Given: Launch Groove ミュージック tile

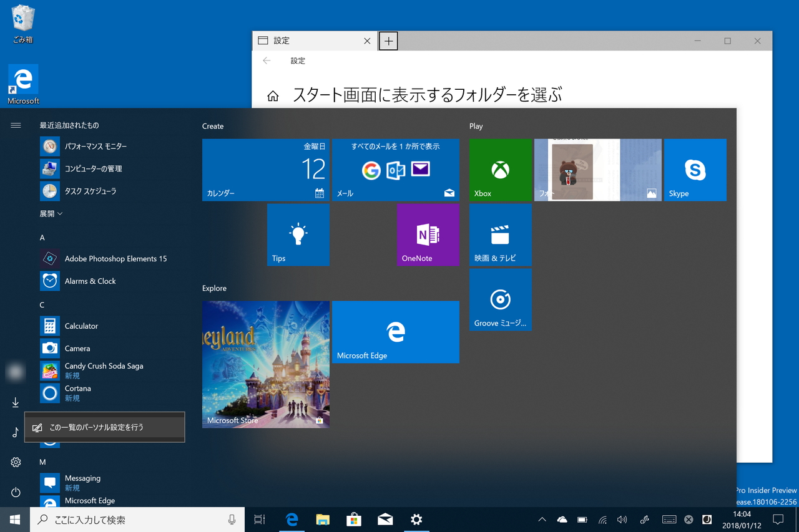Looking at the screenshot, I should (500, 299).
